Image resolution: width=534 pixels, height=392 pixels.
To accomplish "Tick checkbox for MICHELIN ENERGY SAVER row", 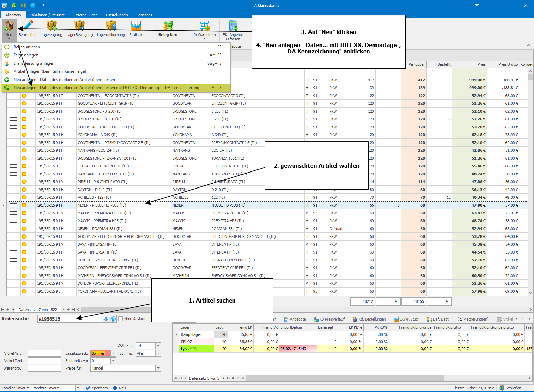I will point(14,276).
